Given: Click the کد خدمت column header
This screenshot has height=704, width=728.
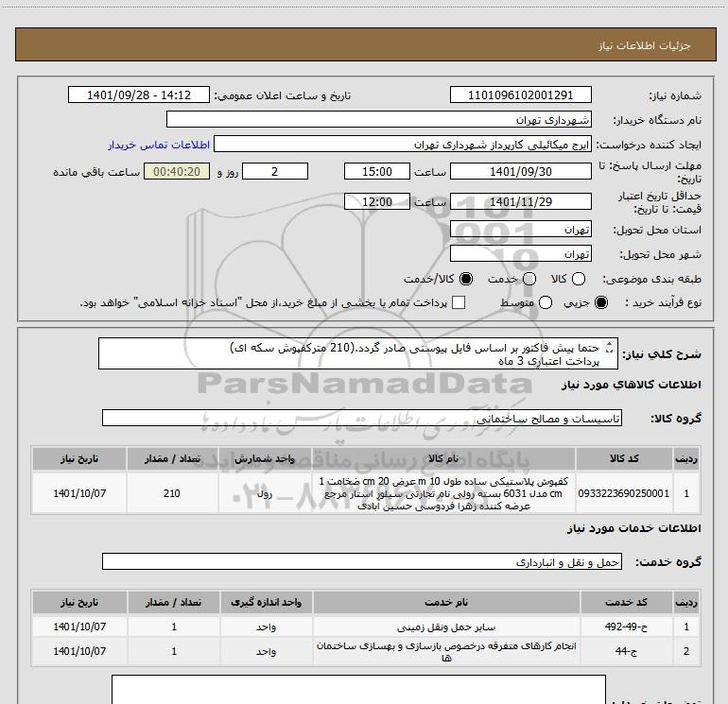Looking at the screenshot, I should 626,602.
